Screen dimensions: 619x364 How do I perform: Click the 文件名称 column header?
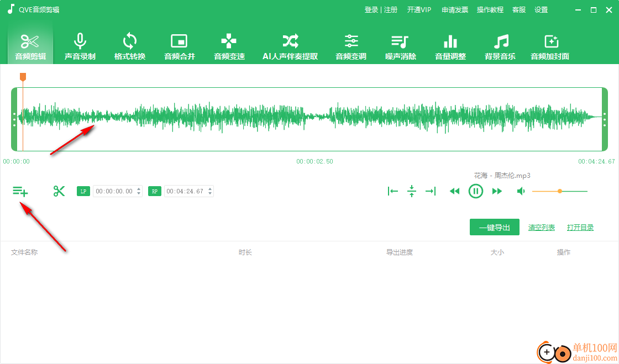coord(24,252)
